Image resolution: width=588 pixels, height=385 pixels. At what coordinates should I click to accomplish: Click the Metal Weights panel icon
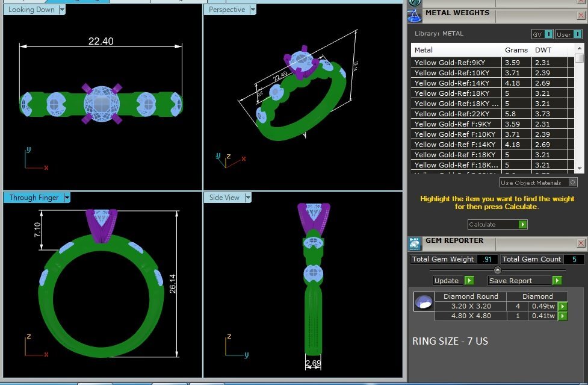[415, 16]
